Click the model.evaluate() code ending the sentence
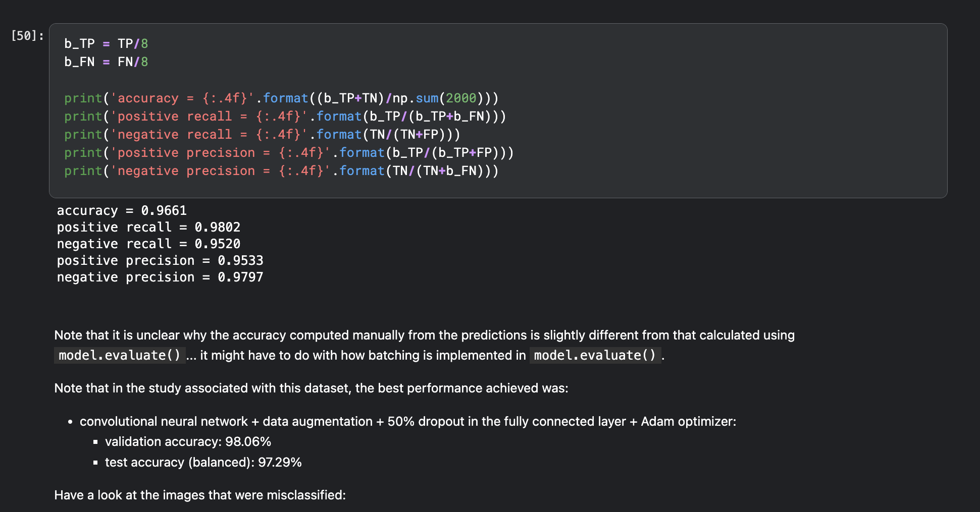Viewport: 980px width, 512px height. pos(595,356)
